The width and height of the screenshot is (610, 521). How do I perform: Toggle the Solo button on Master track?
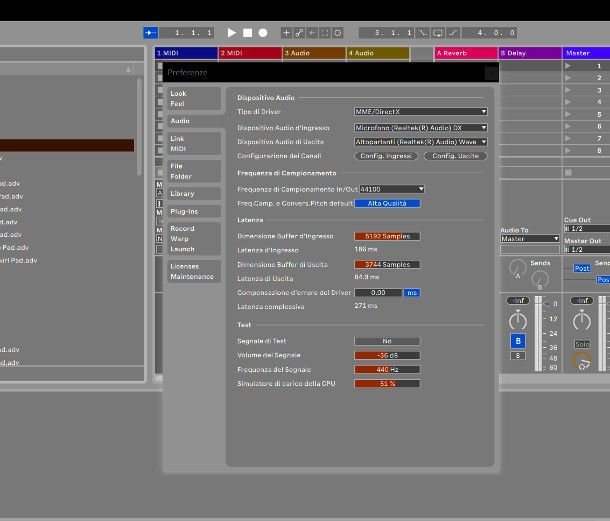582,344
